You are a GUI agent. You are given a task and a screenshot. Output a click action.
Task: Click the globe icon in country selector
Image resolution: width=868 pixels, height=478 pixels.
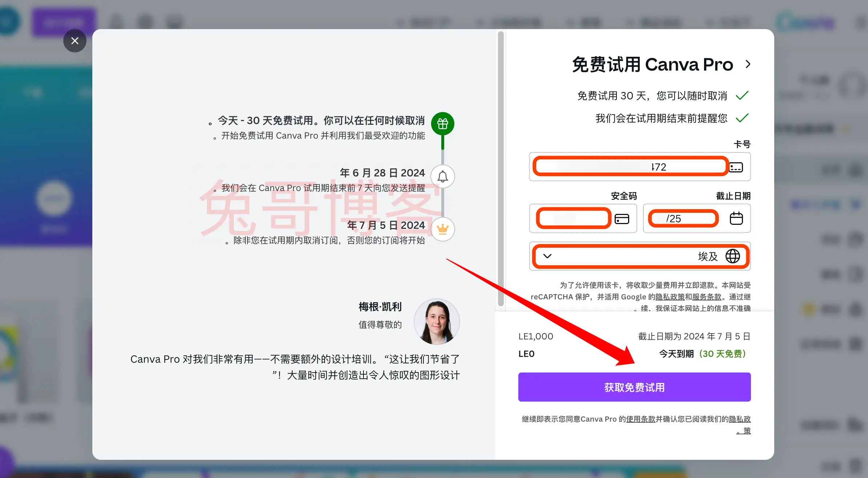coord(732,256)
